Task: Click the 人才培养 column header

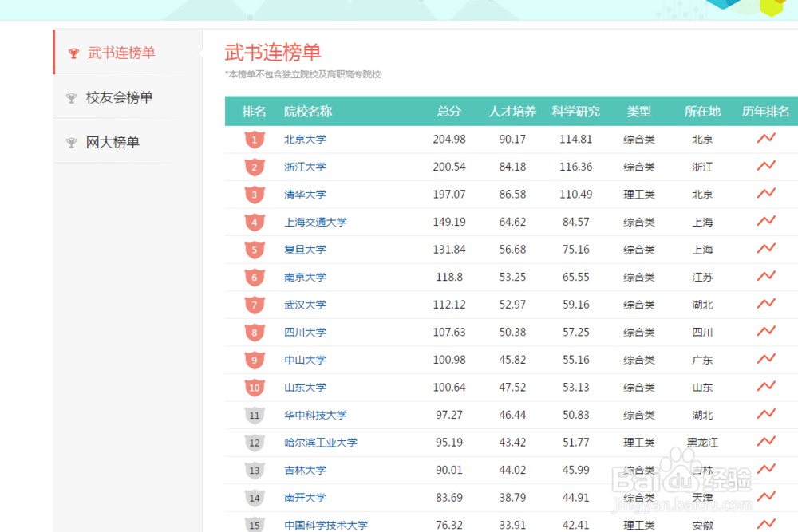Action: click(x=512, y=112)
